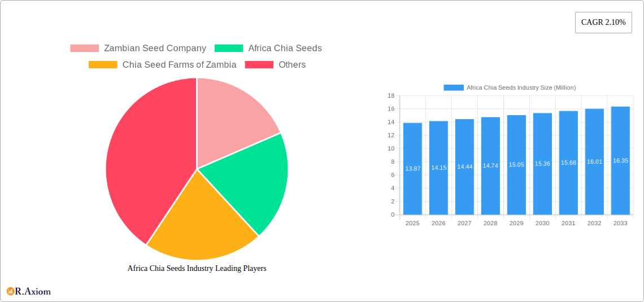This screenshot has width=644, height=302.
Task: Click the blue bar chart legend swatch
Action: [x=454, y=87]
